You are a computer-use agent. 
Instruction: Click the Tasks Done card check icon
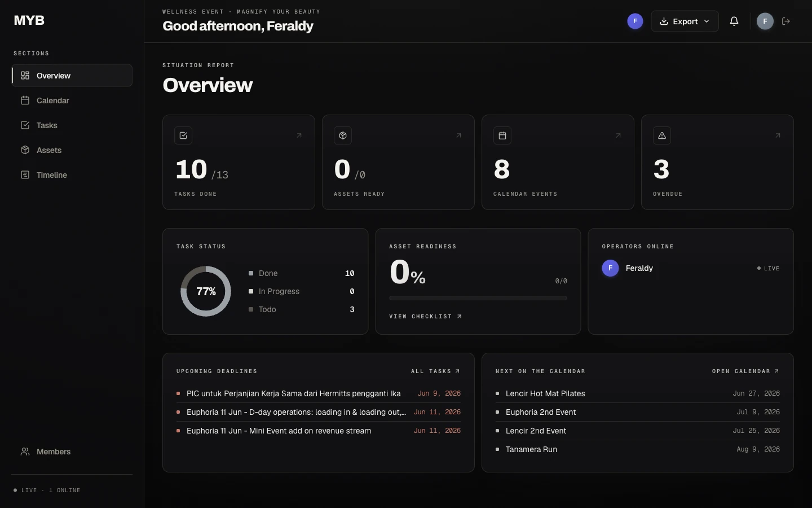(x=183, y=135)
